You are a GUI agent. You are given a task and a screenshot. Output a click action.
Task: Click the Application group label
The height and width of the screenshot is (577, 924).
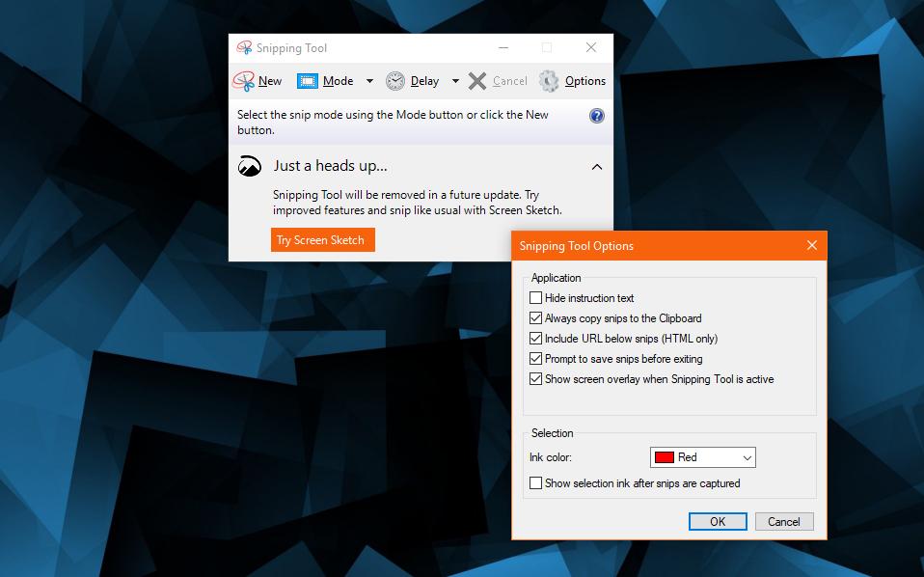pyautogui.click(x=557, y=278)
